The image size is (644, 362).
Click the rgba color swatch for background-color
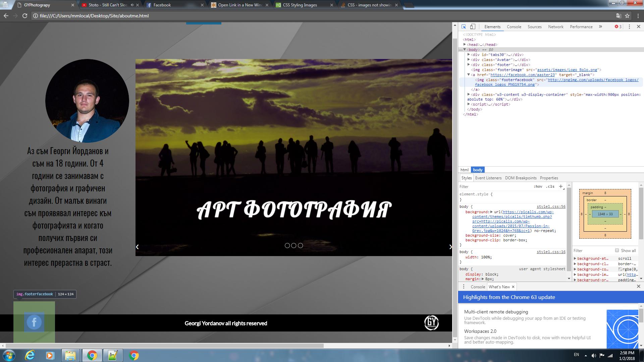620,269
